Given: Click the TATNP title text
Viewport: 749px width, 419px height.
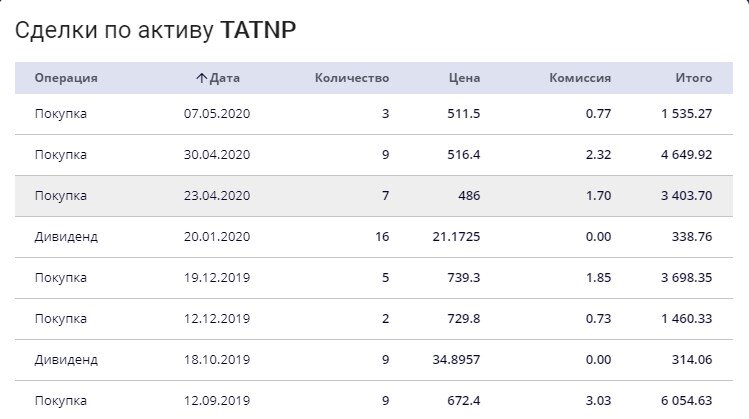Looking at the screenshot, I should 258,30.
